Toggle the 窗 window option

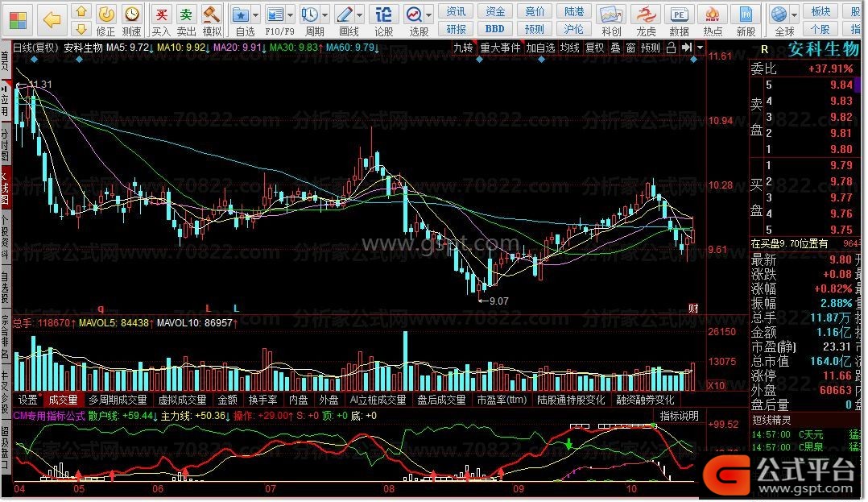click(x=631, y=48)
